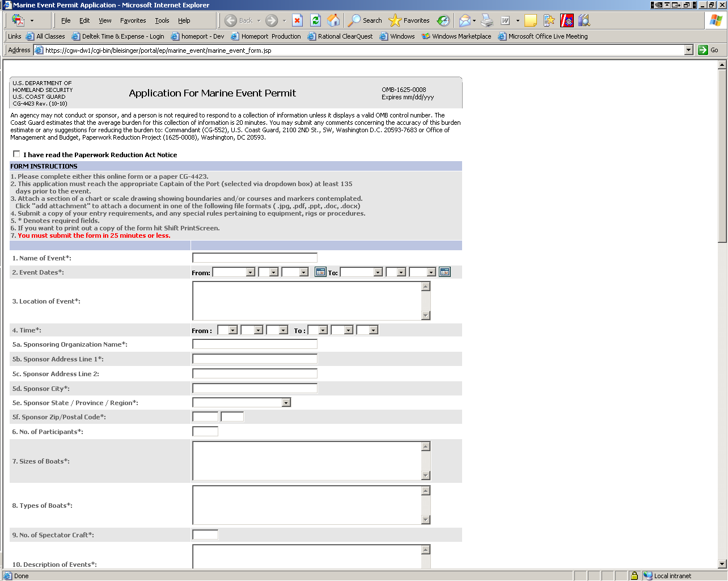Expand the Address bar dropdown arrow
Image resolution: width=728 pixels, height=581 pixels.
coord(688,50)
